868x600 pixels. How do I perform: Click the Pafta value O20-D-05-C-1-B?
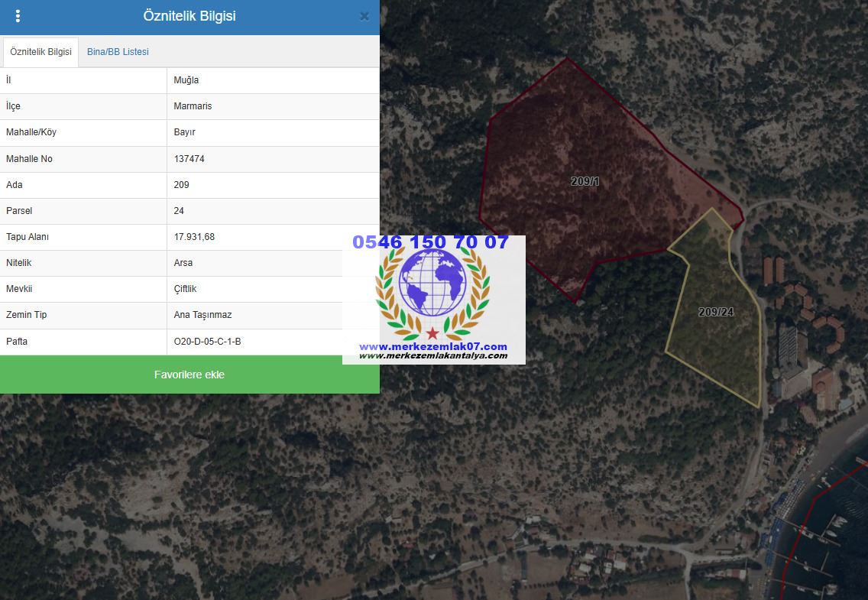(207, 342)
